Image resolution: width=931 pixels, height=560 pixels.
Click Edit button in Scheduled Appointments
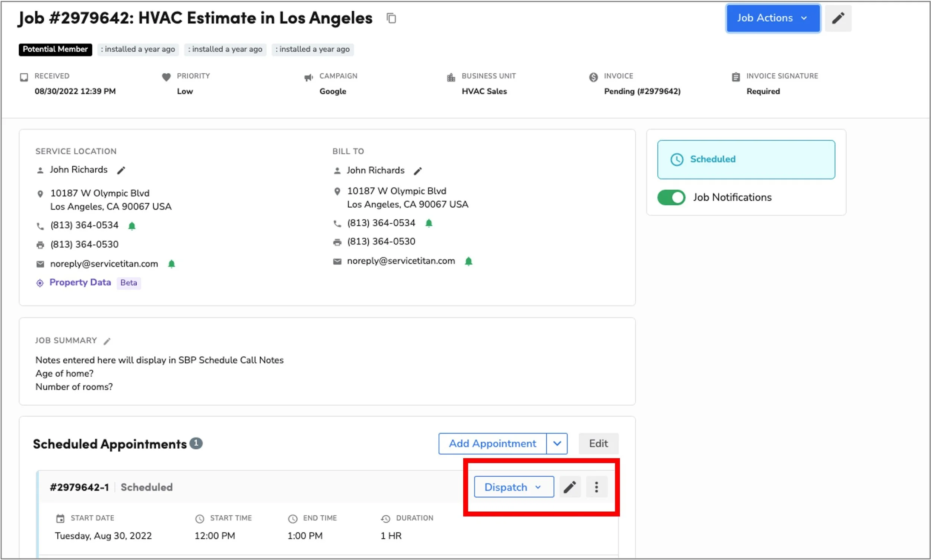[598, 444]
